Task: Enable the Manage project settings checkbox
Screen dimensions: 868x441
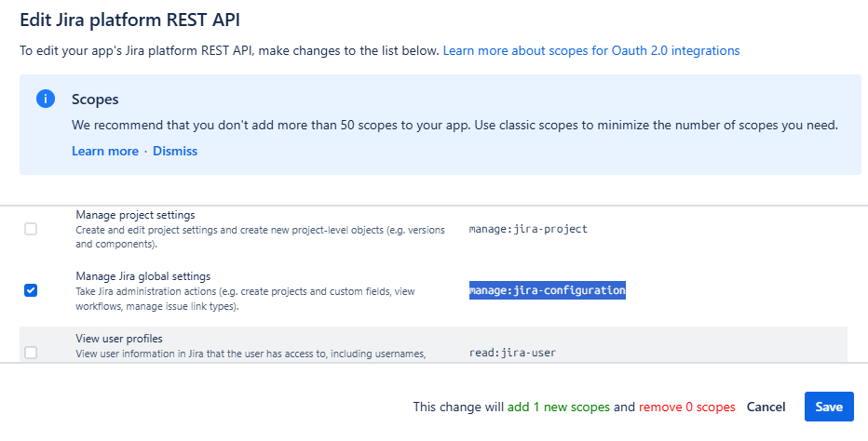Action: pos(31,229)
